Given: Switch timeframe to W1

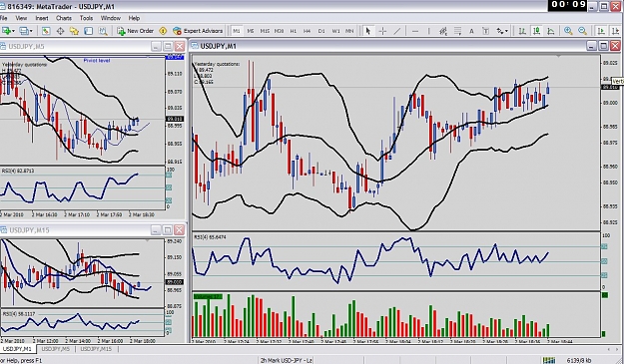Looking at the screenshot, I should coord(335,31).
